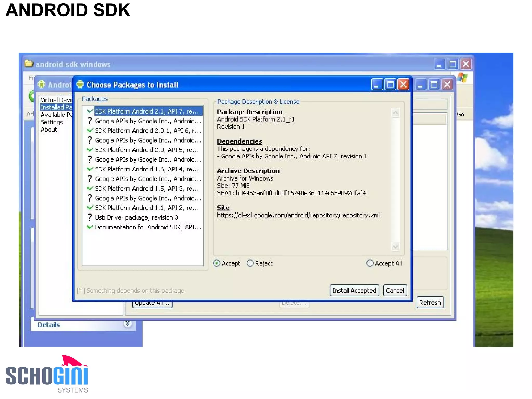Select Documentation for Android SDK package
The width and height of the screenshot is (532, 399).
pyautogui.click(x=148, y=227)
